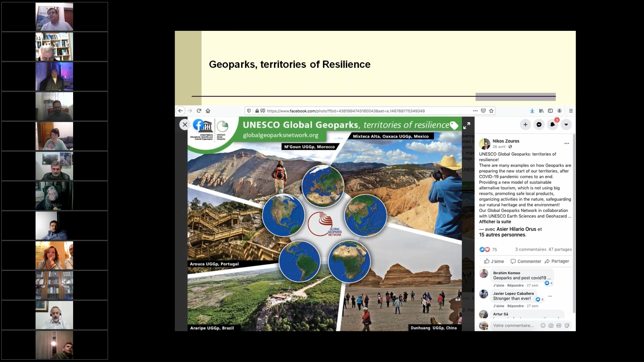Open the Pocket save icon in address bar
This screenshot has width=644, height=362.
484,111
